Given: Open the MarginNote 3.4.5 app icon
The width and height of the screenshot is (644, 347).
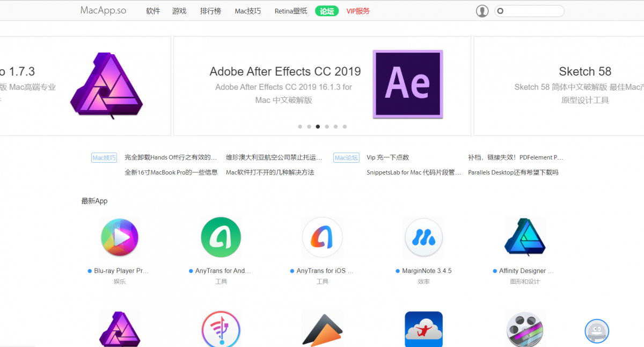Looking at the screenshot, I should [x=423, y=238].
